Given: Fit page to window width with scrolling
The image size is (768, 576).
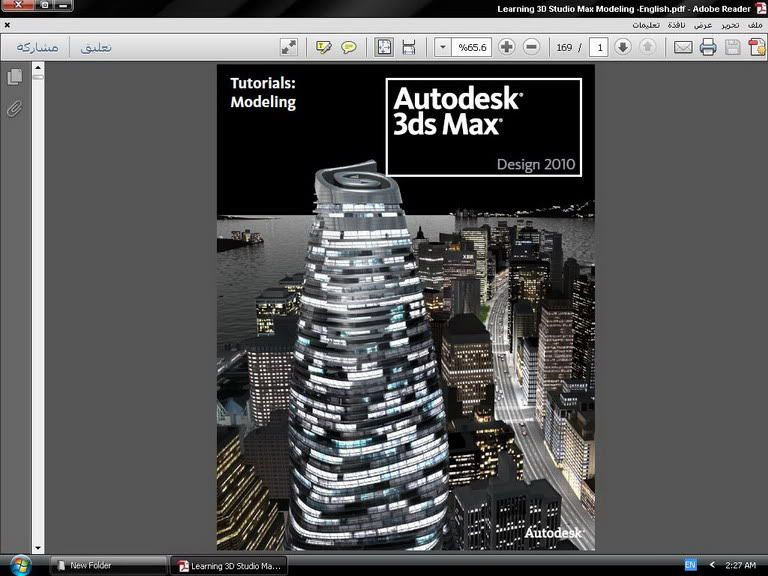Looking at the screenshot, I should coord(408,48).
